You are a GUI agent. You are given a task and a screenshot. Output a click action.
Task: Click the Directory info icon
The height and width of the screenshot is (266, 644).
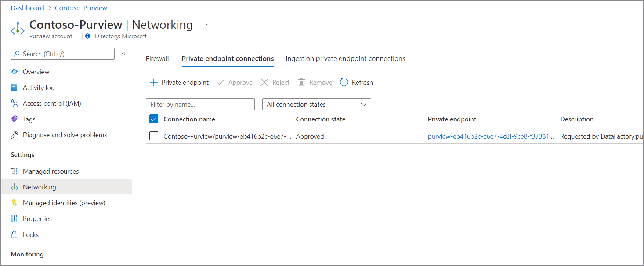pos(88,36)
